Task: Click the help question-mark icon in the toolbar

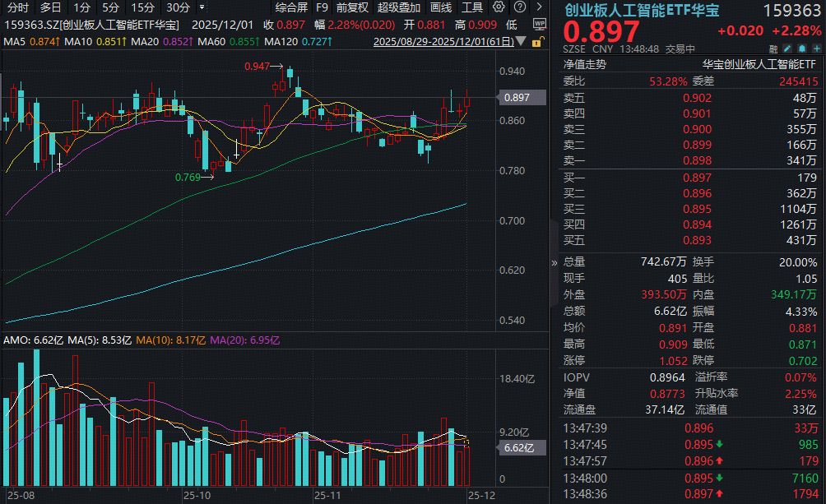Action: click(519, 7)
